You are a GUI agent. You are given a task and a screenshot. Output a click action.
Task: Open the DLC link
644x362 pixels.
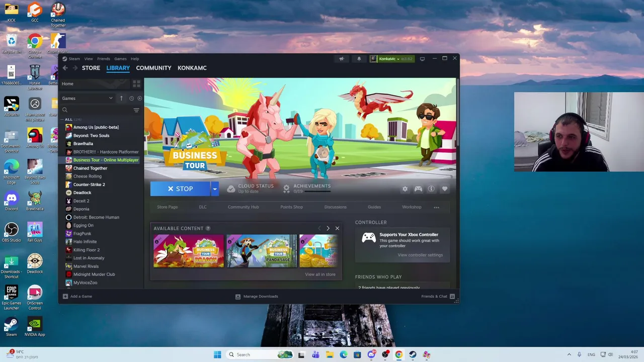tap(203, 207)
